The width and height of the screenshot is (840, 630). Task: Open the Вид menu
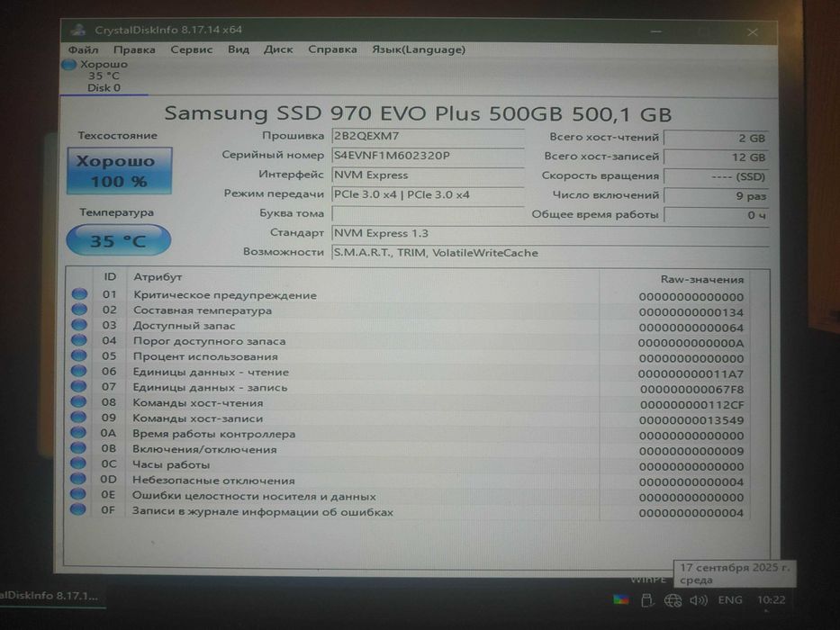click(239, 49)
